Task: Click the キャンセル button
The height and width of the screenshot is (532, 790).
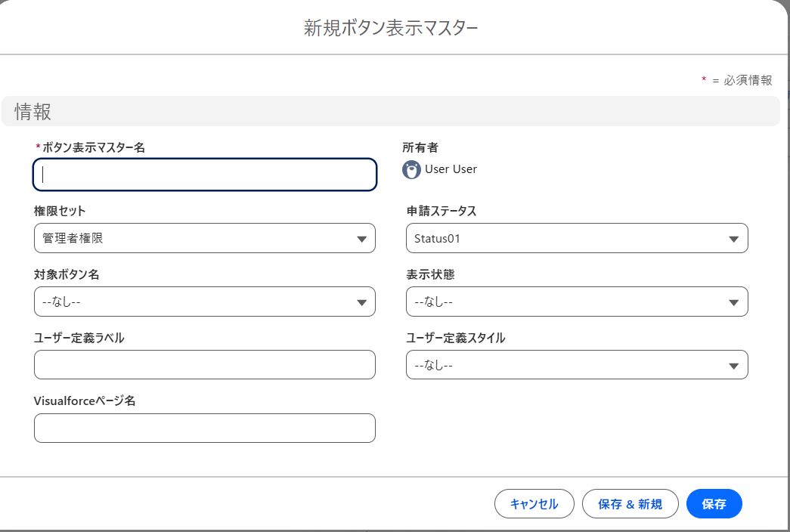Action: coord(534,503)
